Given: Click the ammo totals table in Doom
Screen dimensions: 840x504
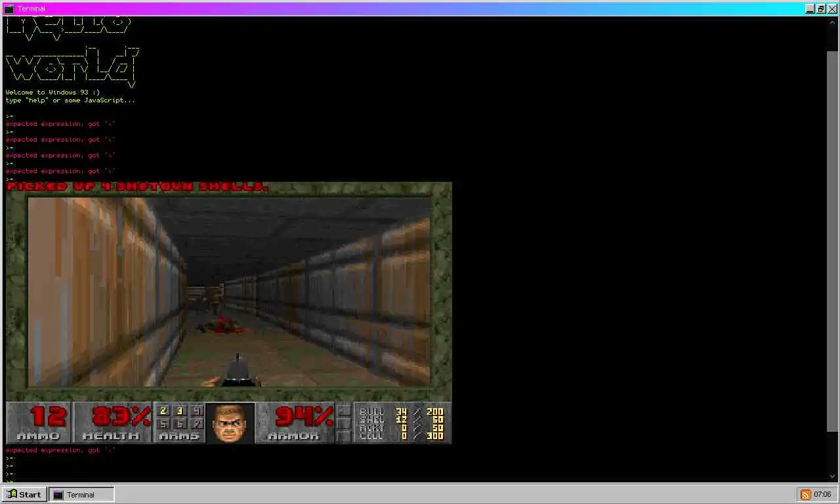Looking at the screenshot, I should pos(402,423).
